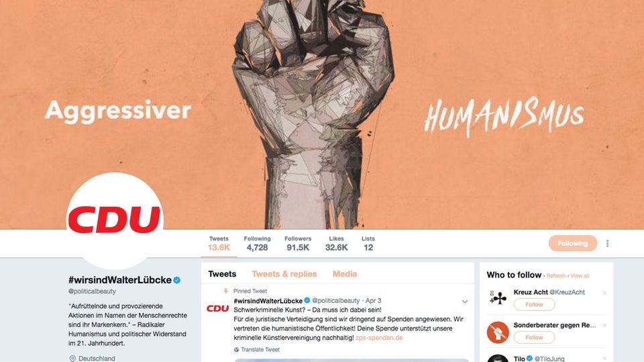This screenshot has width=644, height=362.
Task: Click the CDU profile picture
Action: click(x=115, y=221)
